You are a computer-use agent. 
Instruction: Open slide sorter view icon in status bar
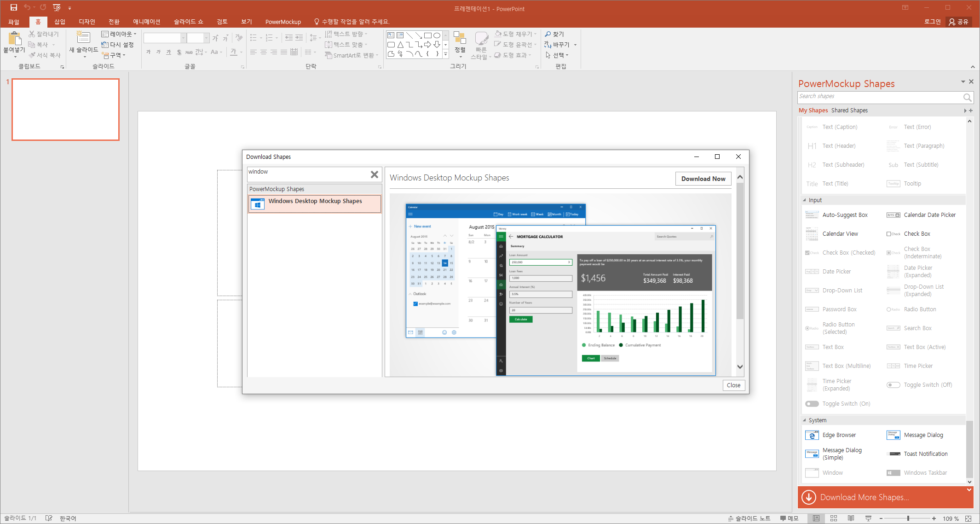834,518
